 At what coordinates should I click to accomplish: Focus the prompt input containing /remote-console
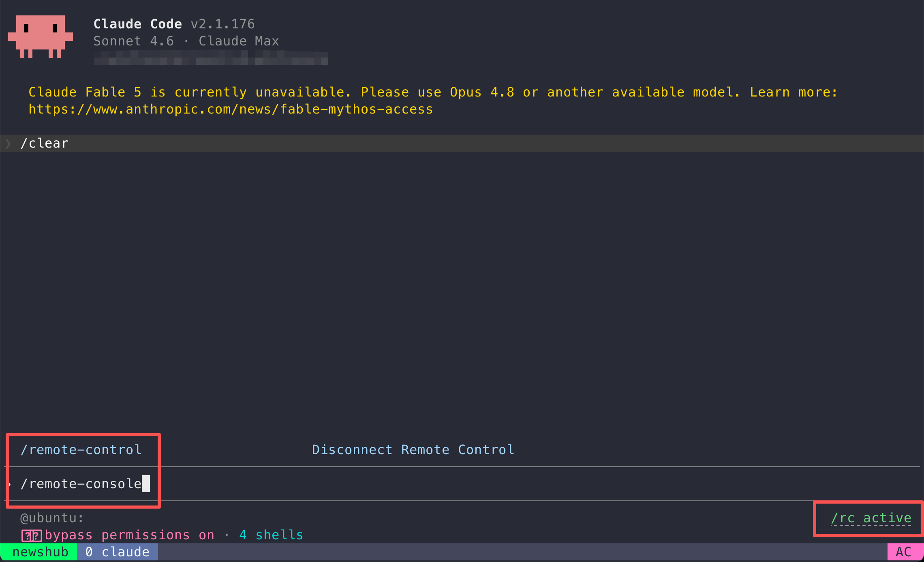[x=462, y=484]
